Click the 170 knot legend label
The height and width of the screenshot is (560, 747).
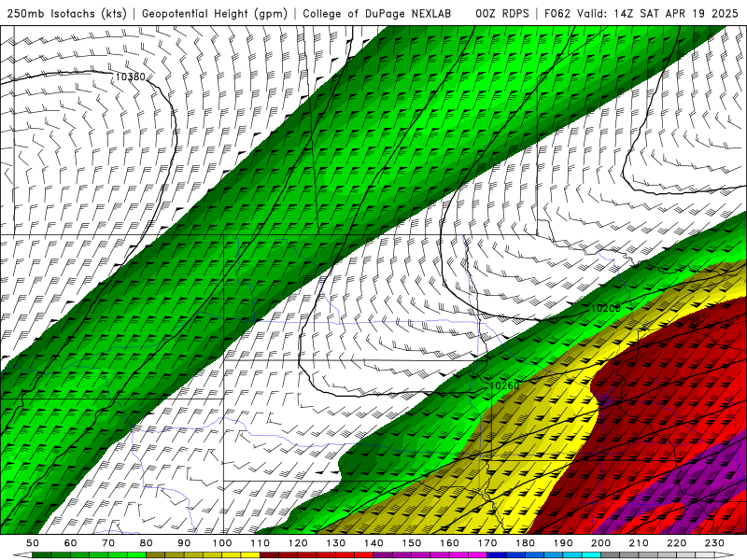click(x=487, y=543)
